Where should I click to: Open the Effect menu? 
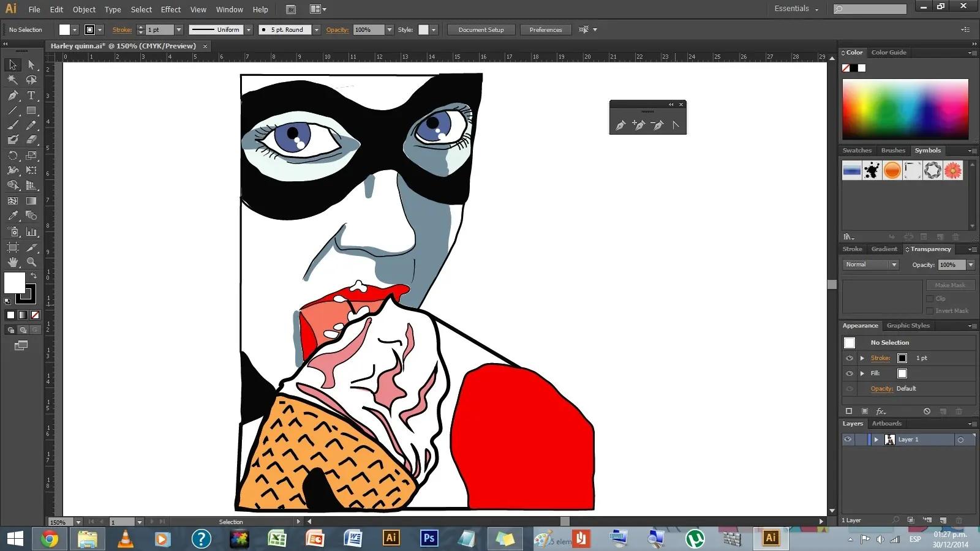click(170, 9)
